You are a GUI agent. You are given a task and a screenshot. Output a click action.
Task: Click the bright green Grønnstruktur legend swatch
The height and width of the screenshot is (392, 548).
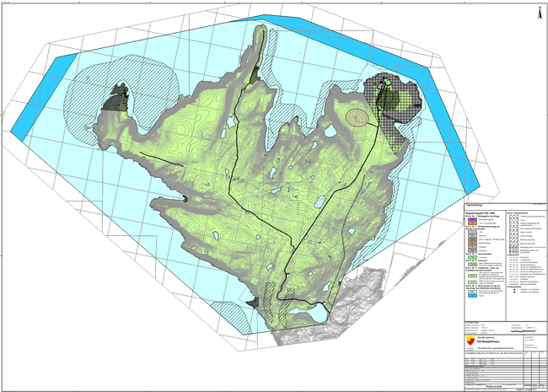(470, 255)
